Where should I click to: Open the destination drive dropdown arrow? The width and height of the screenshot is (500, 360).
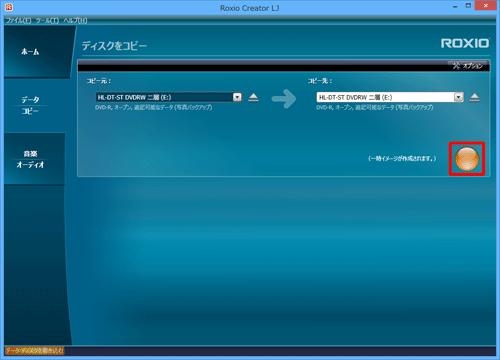[459, 97]
